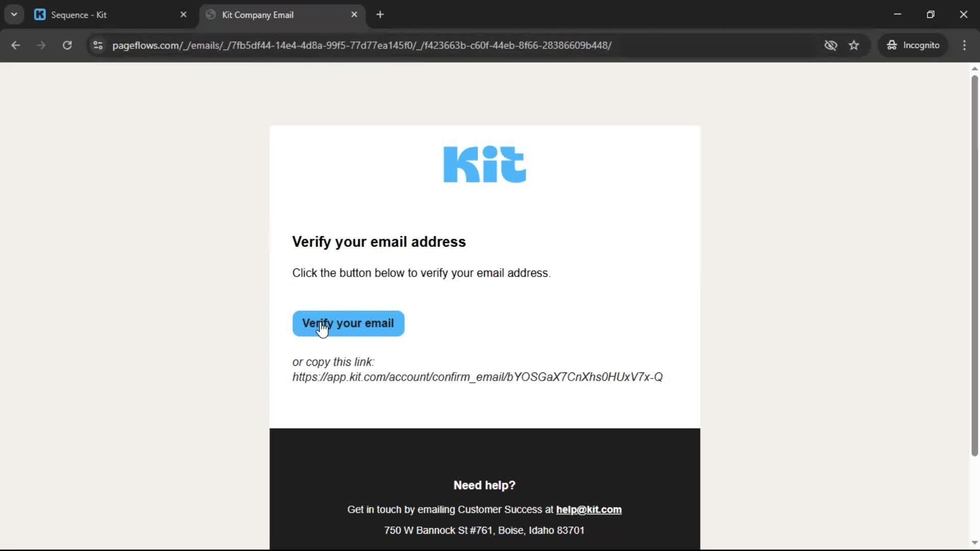Screen dimensions: 980x551
Task: Open a new browser tab with plus icon
Action: pos(380,15)
